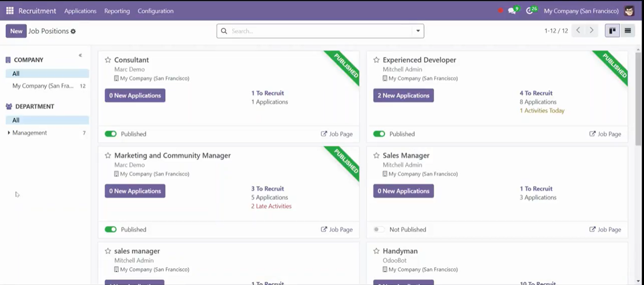
Task: Create a New job position
Action: [x=16, y=31]
